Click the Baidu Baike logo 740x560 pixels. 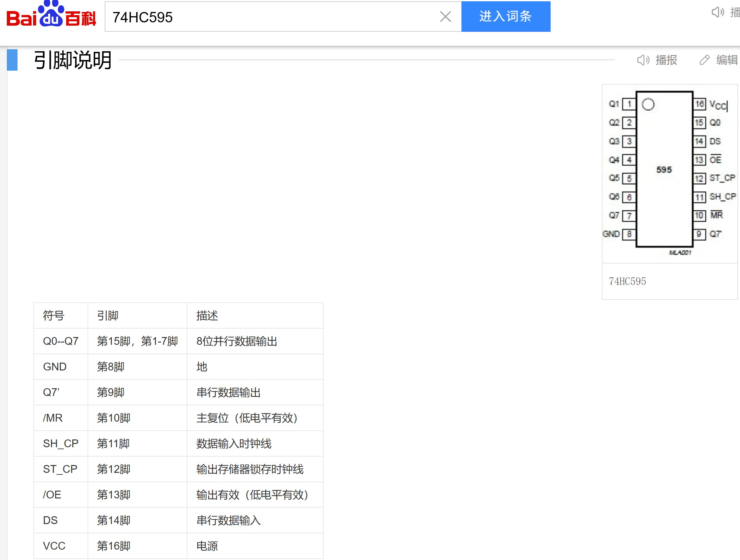coord(51,15)
